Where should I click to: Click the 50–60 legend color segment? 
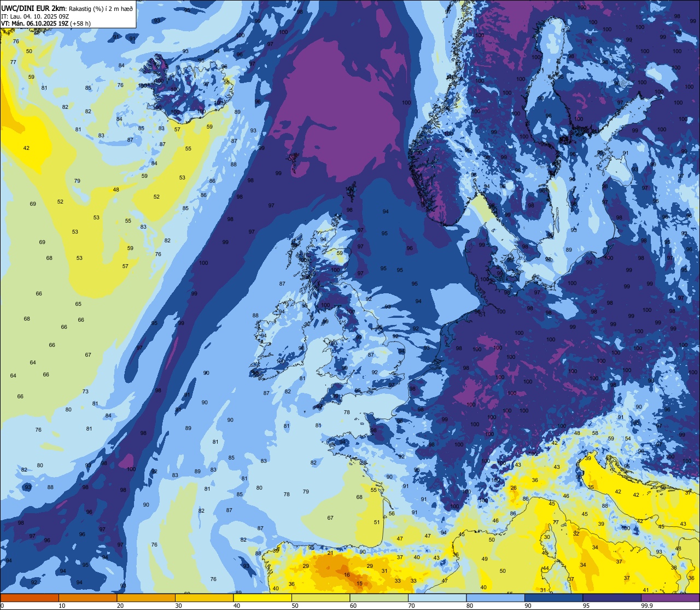[x=320, y=597]
